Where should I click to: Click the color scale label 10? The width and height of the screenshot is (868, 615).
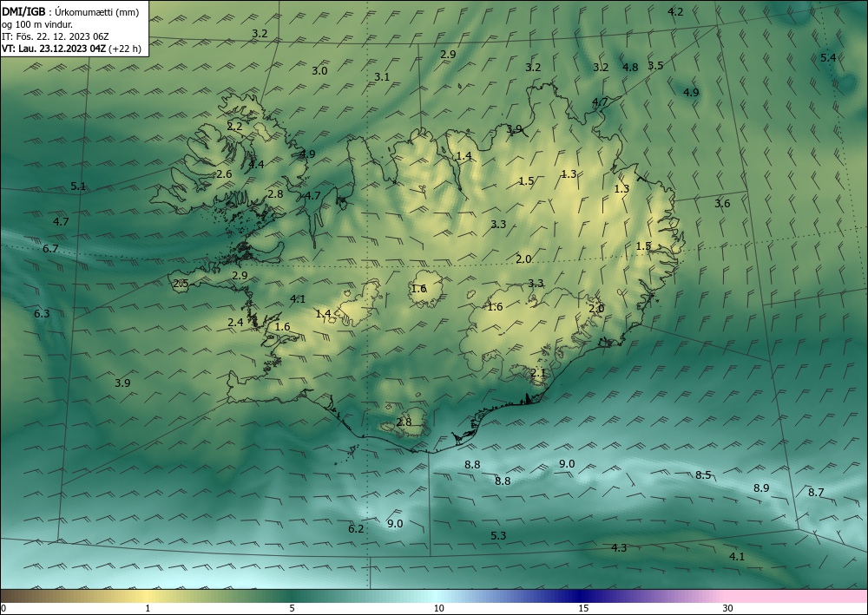[x=438, y=609]
